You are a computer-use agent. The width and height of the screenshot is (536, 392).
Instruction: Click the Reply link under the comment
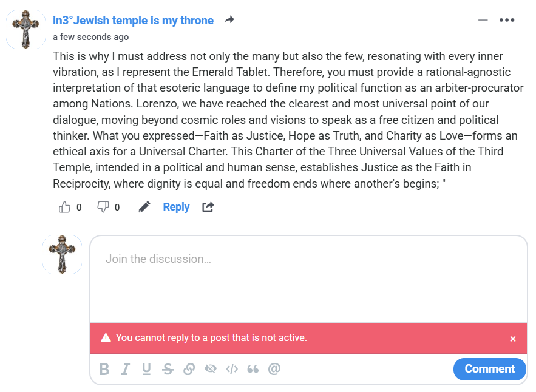(x=176, y=208)
